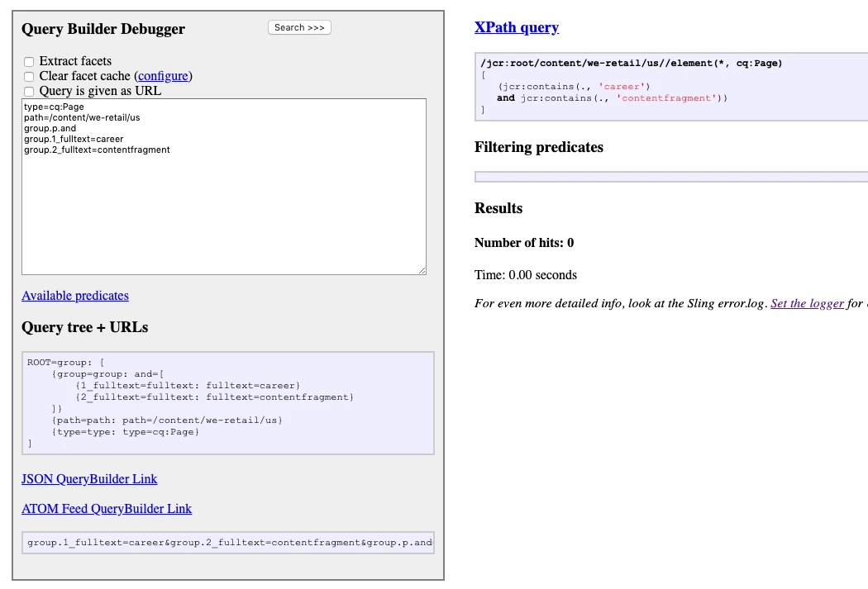Click the ROOT=group line in query tree
This screenshot has height=589, width=868.
pos(66,363)
